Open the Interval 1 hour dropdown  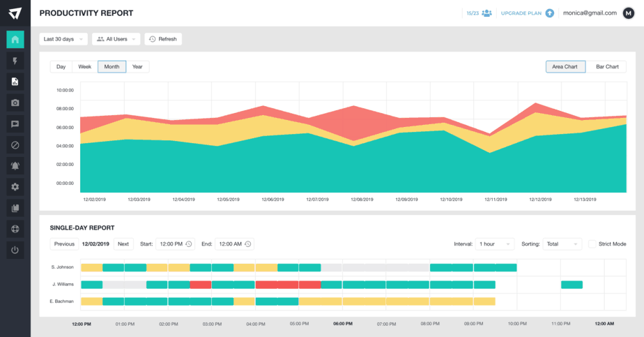pyautogui.click(x=495, y=244)
